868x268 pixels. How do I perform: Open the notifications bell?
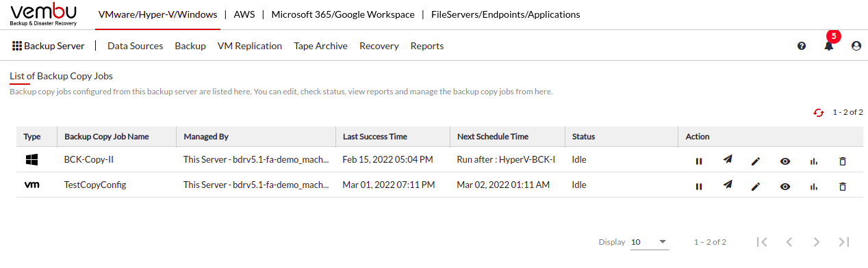829,46
